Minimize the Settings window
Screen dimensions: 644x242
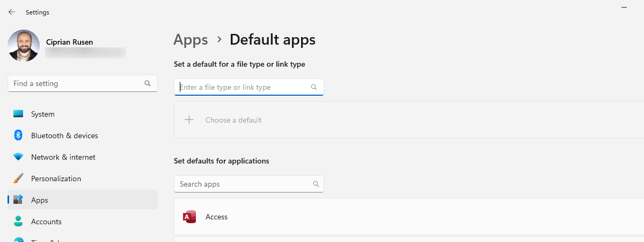tap(624, 6)
